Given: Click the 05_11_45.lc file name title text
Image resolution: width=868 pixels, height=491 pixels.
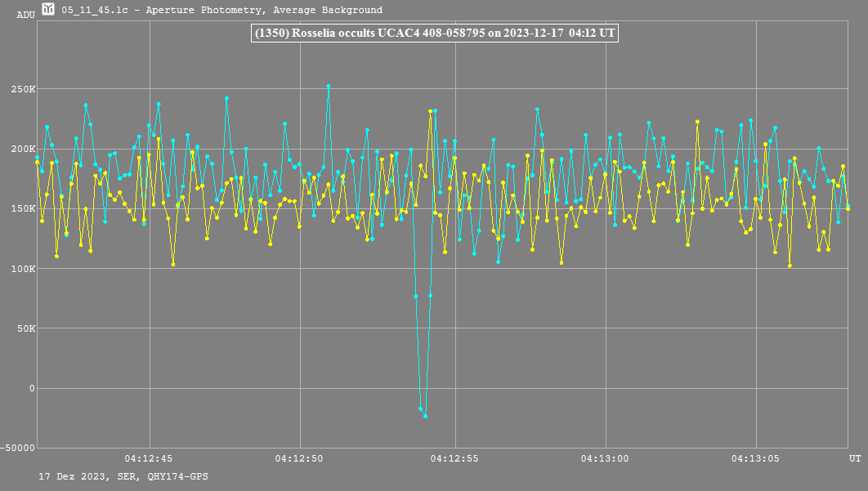Looking at the screenshot, I should (x=221, y=11).
